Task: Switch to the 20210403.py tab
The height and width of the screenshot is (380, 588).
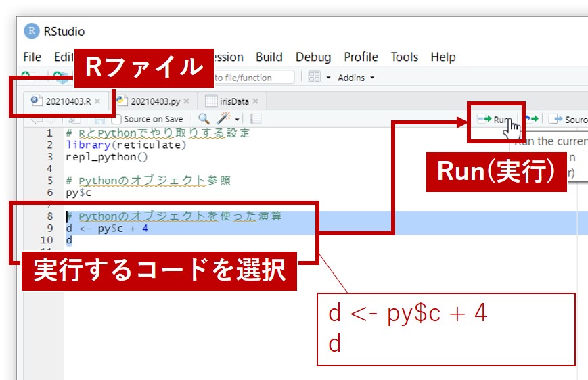Action: point(154,101)
